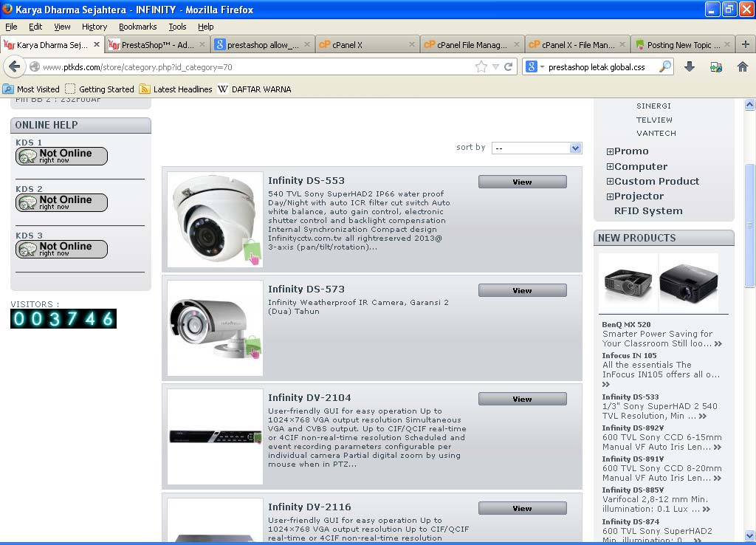Open the Help menu
756x545 pixels.
coord(205,27)
